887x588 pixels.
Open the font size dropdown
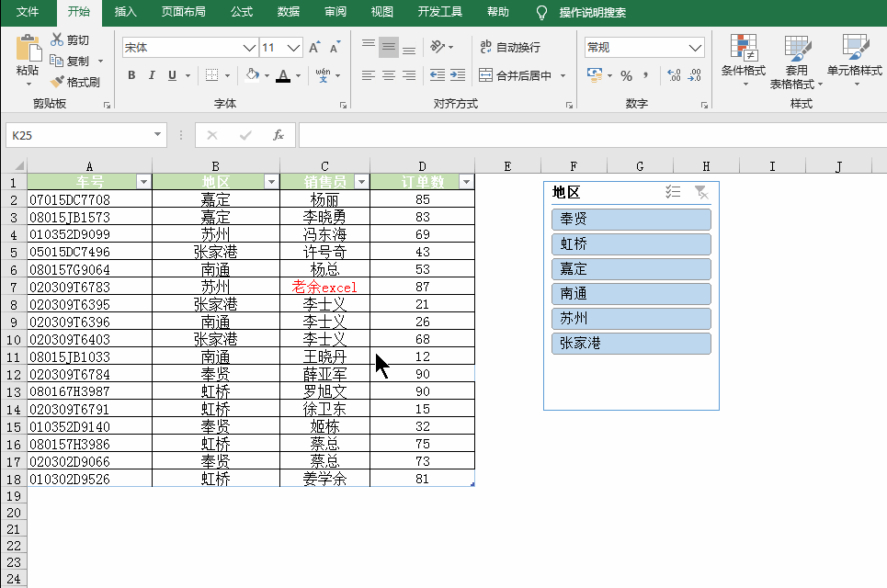293,48
